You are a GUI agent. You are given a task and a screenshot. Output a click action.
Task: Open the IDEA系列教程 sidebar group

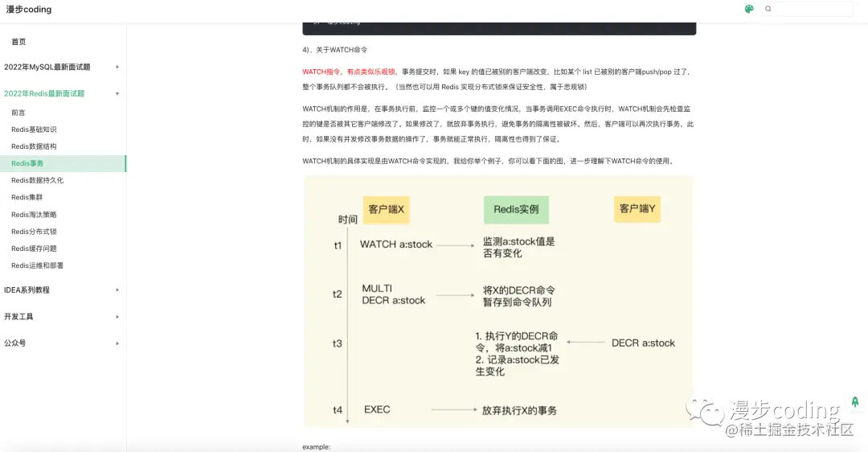click(27, 290)
